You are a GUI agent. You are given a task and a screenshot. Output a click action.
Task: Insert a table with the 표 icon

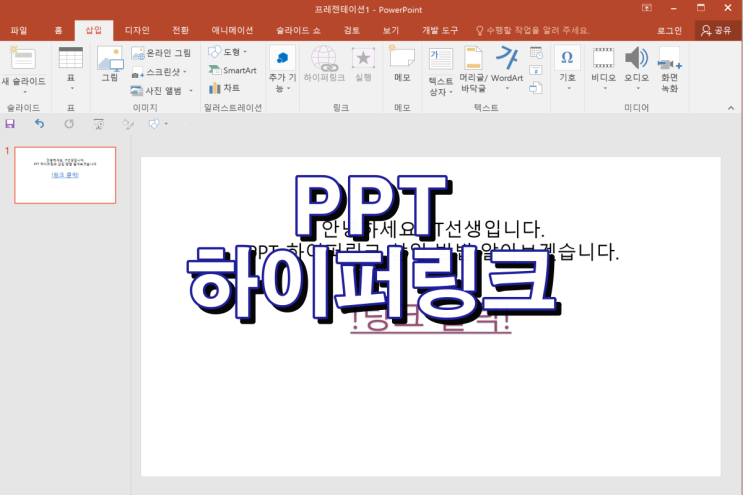(70, 58)
